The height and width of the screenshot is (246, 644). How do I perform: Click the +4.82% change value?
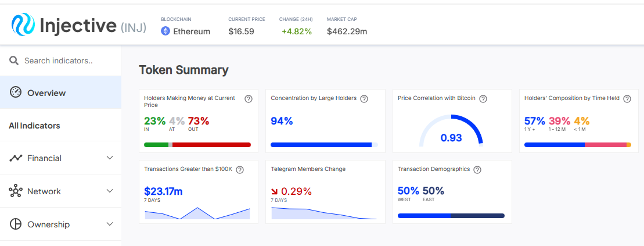coord(297,31)
